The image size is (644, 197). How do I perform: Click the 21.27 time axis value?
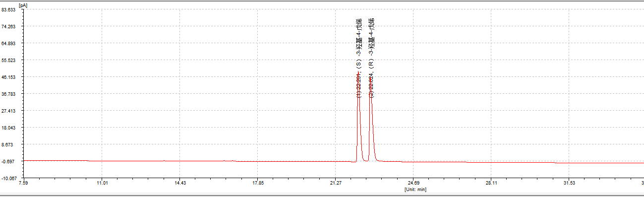tap(335, 184)
